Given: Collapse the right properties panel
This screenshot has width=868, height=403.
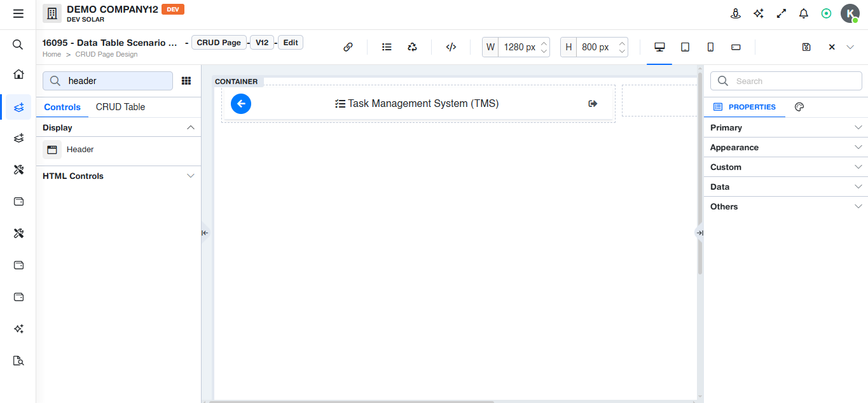Looking at the screenshot, I should 699,233.
